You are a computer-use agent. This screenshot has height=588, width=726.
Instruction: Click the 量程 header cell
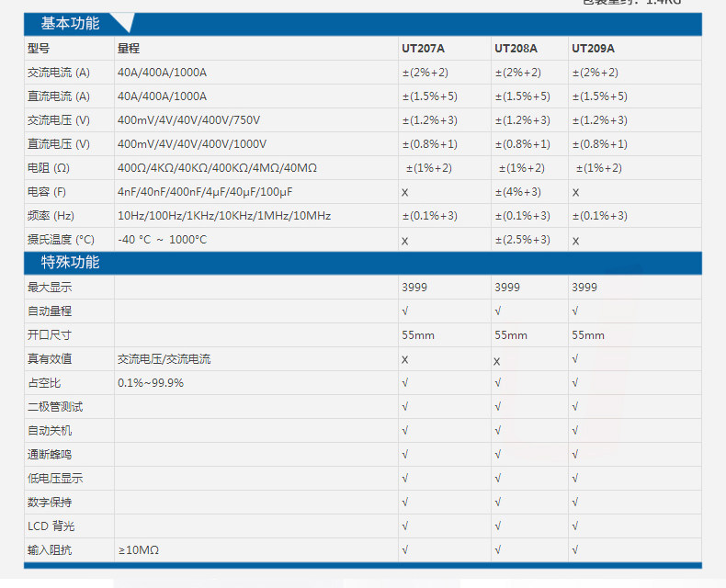click(x=129, y=48)
